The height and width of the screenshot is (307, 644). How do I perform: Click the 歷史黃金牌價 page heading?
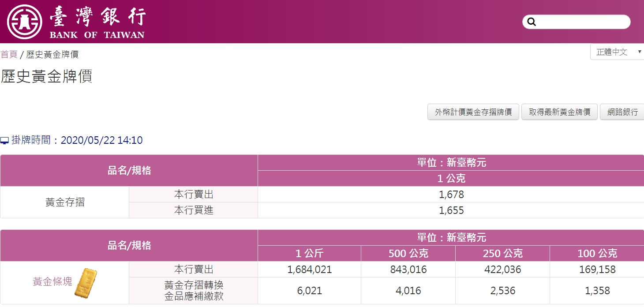click(46, 76)
